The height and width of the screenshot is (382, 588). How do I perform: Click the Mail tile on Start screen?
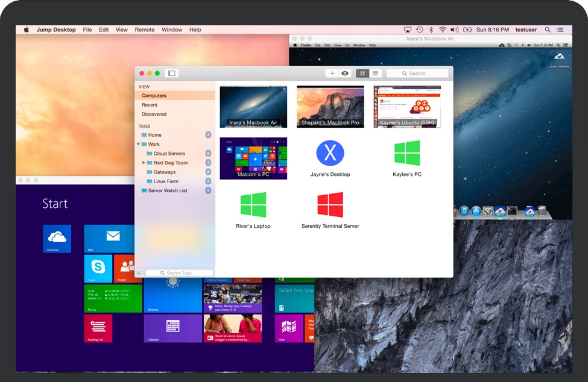point(109,239)
